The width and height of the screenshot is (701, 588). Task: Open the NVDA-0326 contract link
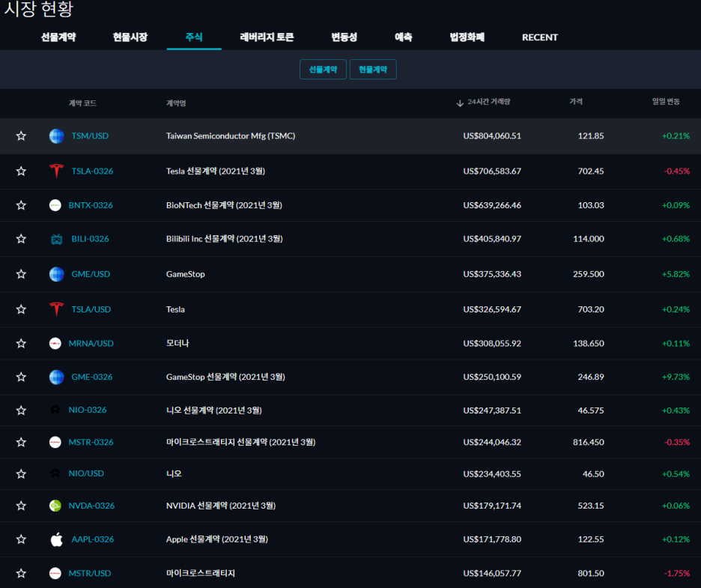point(91,506)
